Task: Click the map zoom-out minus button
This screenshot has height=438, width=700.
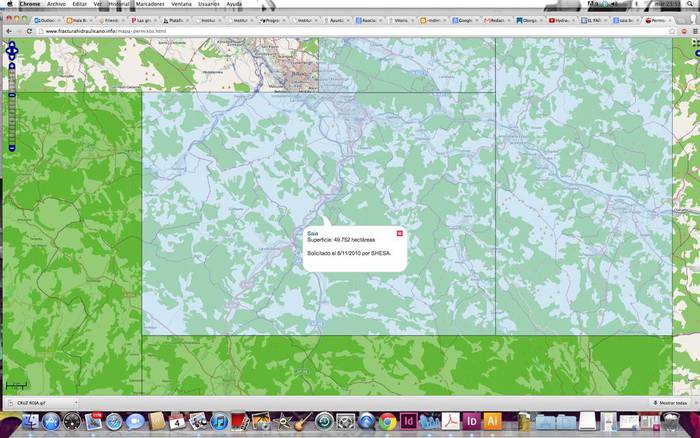Action: click(x=12, y=148)
